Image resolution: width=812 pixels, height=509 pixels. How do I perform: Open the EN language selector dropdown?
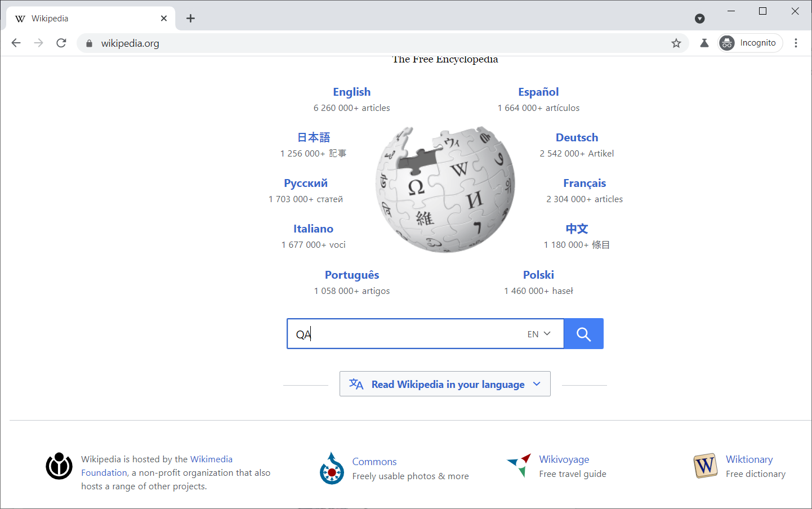point(537,333)
